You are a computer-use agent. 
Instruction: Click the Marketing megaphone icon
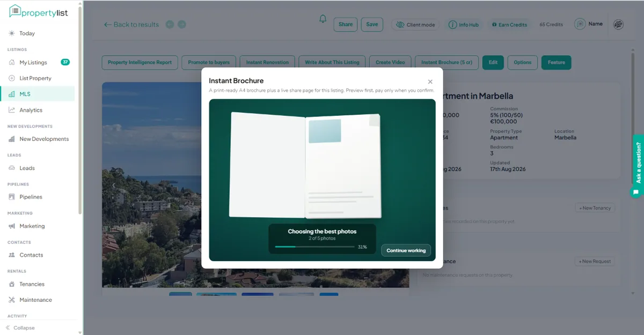(x=12, y=226)
